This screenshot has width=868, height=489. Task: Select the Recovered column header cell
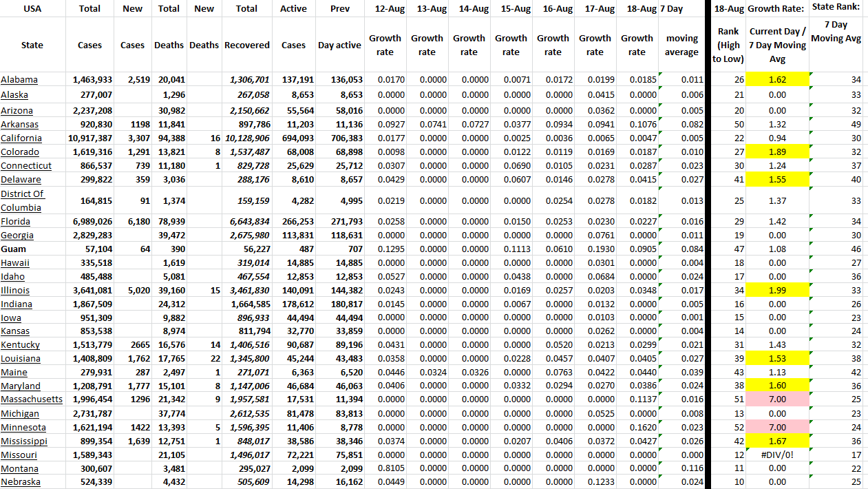[x=247, y=45]
